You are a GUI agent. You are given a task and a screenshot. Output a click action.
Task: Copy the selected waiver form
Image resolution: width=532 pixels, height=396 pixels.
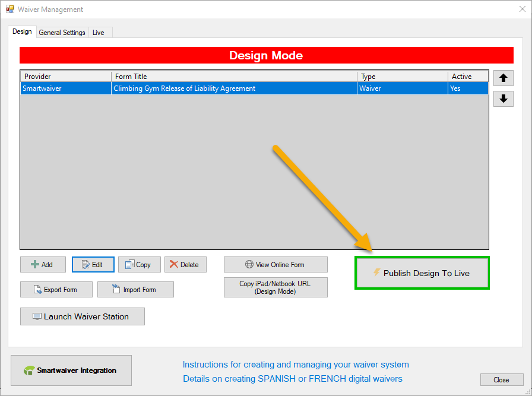pos(139,264)
